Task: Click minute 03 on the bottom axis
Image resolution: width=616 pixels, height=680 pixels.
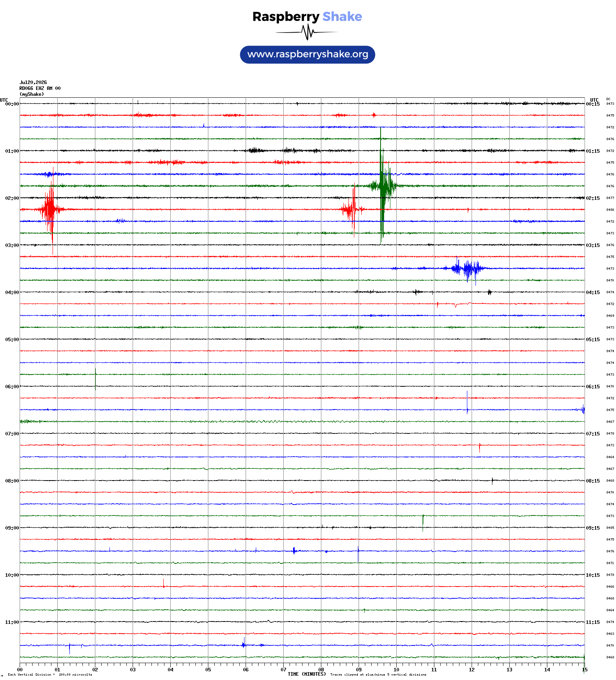Action: point(133,670)
